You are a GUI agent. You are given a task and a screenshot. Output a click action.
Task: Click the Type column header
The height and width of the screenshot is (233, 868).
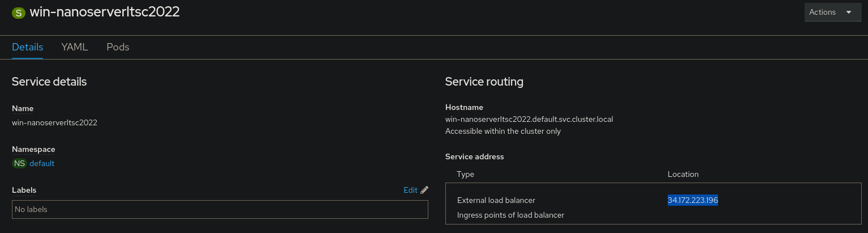(465, 174)
